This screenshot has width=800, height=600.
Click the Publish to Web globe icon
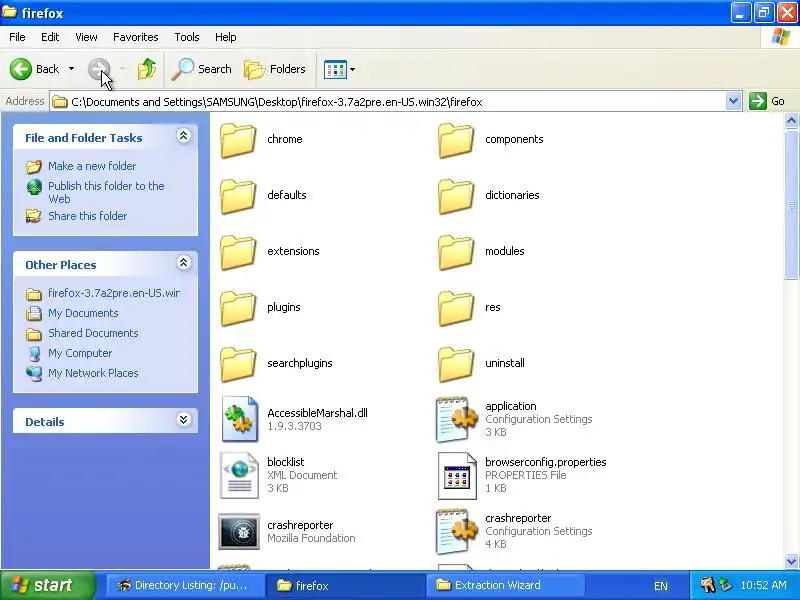34,187
